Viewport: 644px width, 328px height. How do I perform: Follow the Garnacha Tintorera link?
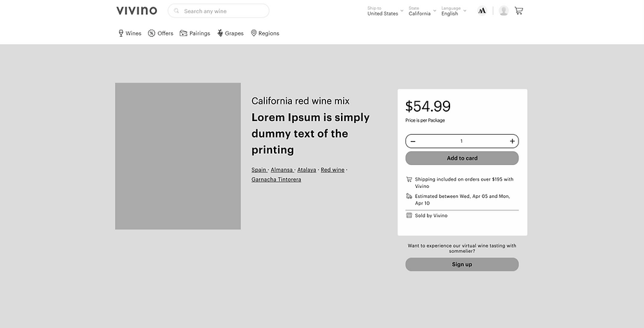276,179
